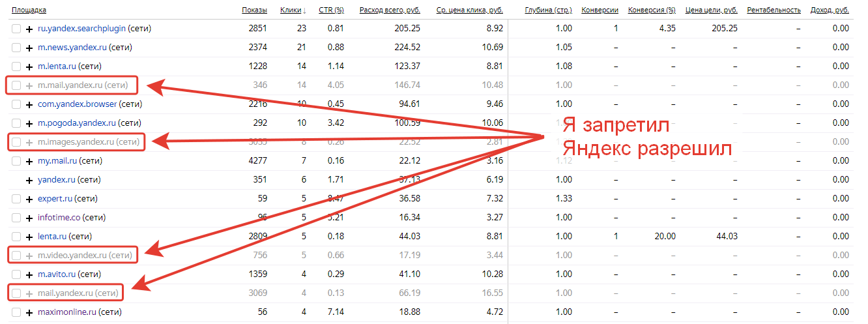
Task: Open m.pogoda.yandex.ru site link
Action: tap(77, 123)
